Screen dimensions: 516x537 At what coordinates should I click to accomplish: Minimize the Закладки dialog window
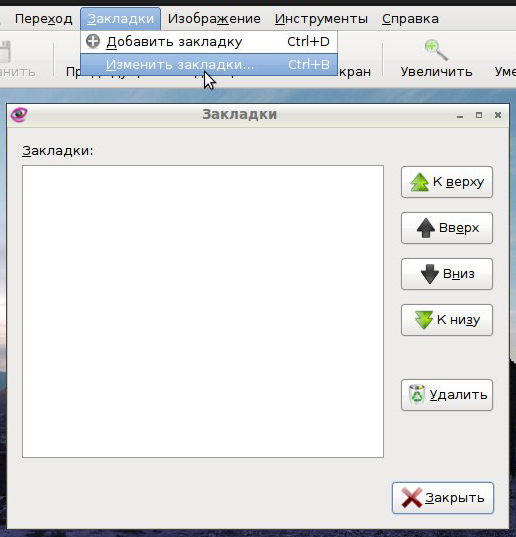(460, 116)
